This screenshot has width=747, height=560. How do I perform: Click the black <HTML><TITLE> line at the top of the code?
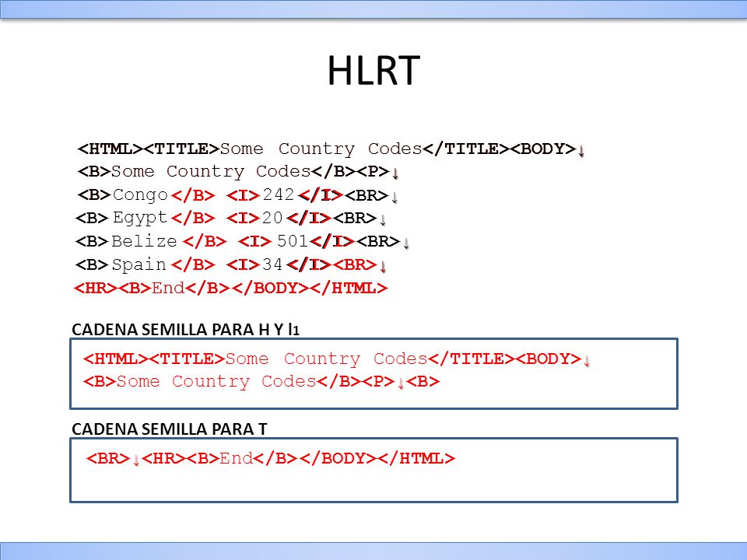331,149
